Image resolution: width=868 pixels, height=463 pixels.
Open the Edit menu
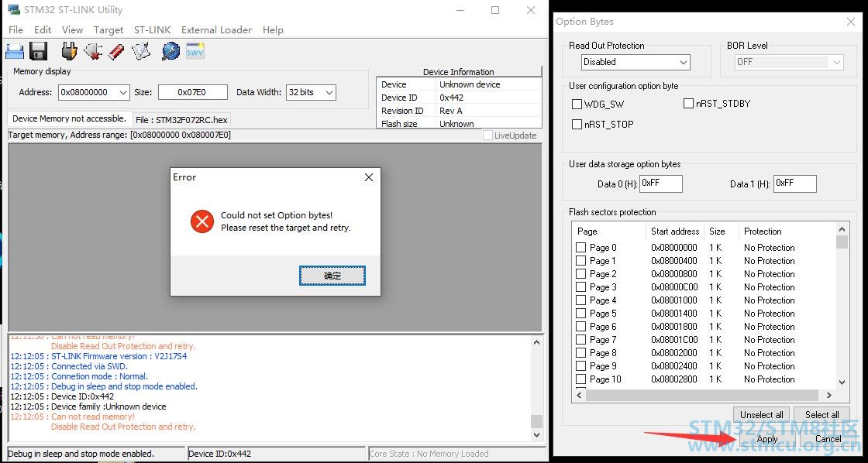coord(43,30)
